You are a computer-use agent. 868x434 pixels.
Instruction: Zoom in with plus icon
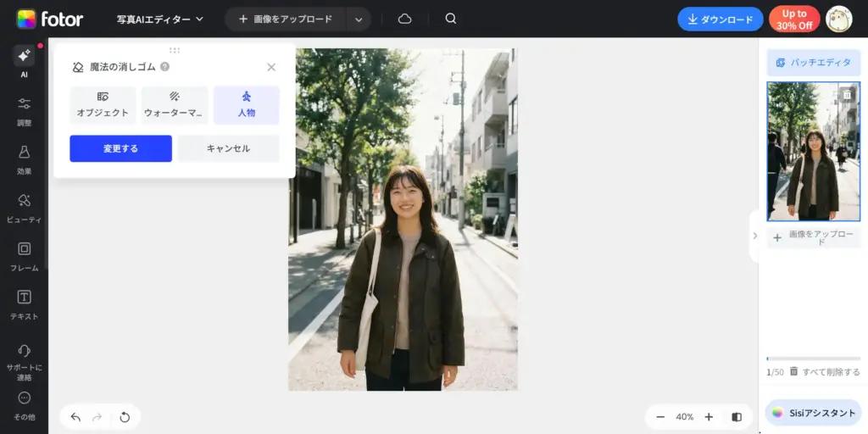click(x=709, y=417)
